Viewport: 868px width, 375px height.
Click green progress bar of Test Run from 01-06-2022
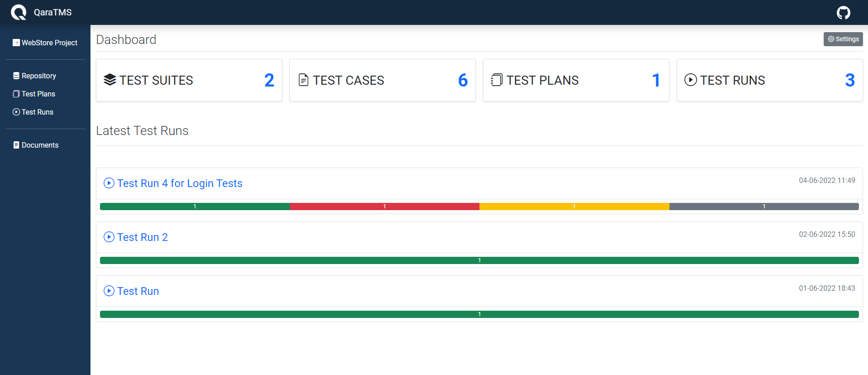pyautogui.click(x=479, y=314)
